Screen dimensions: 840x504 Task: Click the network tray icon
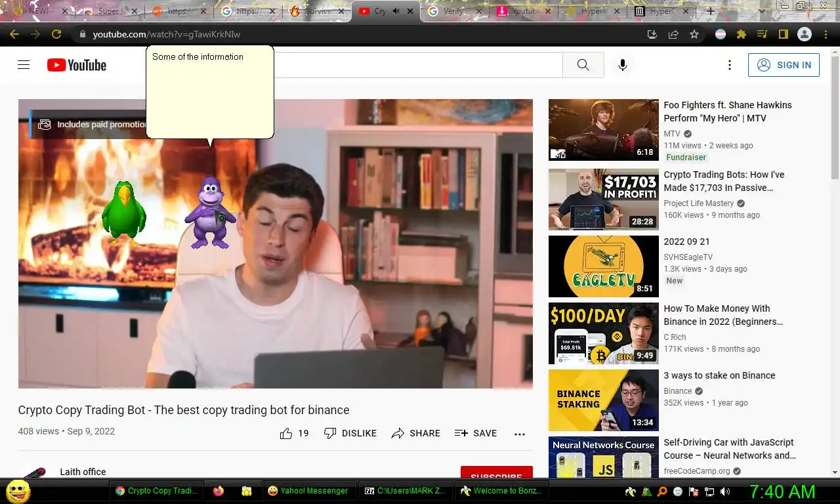pyautogui.click(x=709, y=492)
